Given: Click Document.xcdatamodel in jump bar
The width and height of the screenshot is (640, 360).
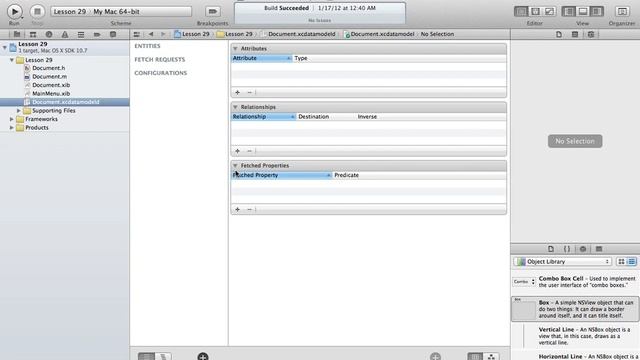Looking at the screenshot, I should click(x=379, y=34).
